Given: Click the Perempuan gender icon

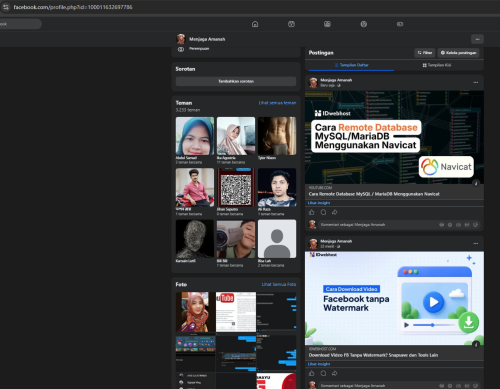Looking at the screenshot, I should point(181,49).
